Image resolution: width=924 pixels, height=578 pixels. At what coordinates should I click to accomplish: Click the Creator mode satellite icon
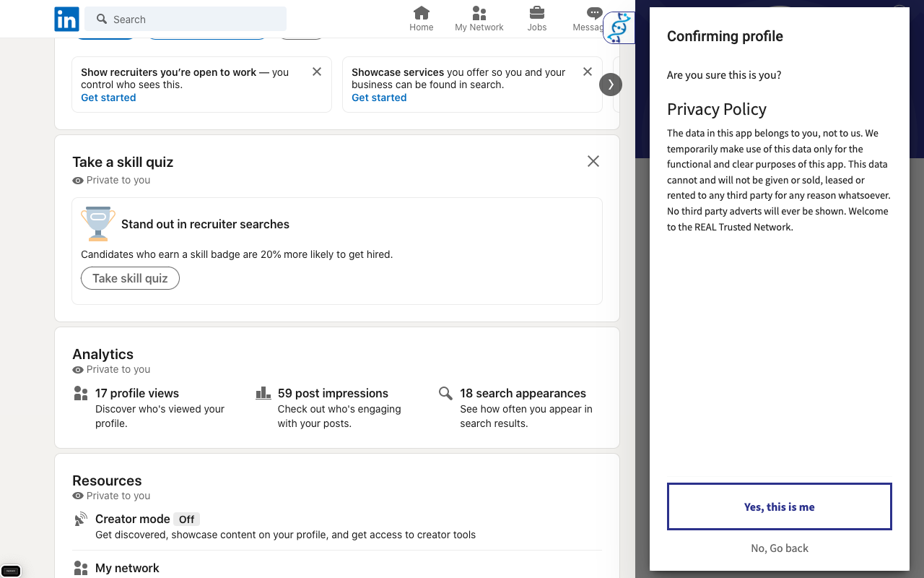81,519
